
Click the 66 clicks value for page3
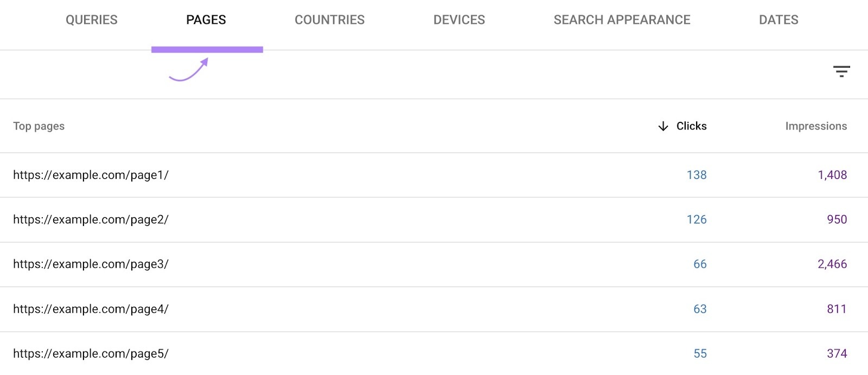(x=700, y=264)
